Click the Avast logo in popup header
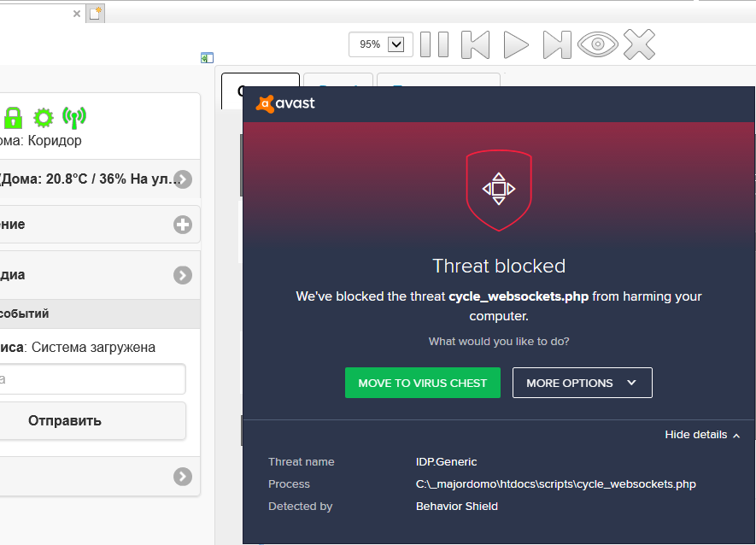This screenshot has height=545, width=756. (285, 103)
